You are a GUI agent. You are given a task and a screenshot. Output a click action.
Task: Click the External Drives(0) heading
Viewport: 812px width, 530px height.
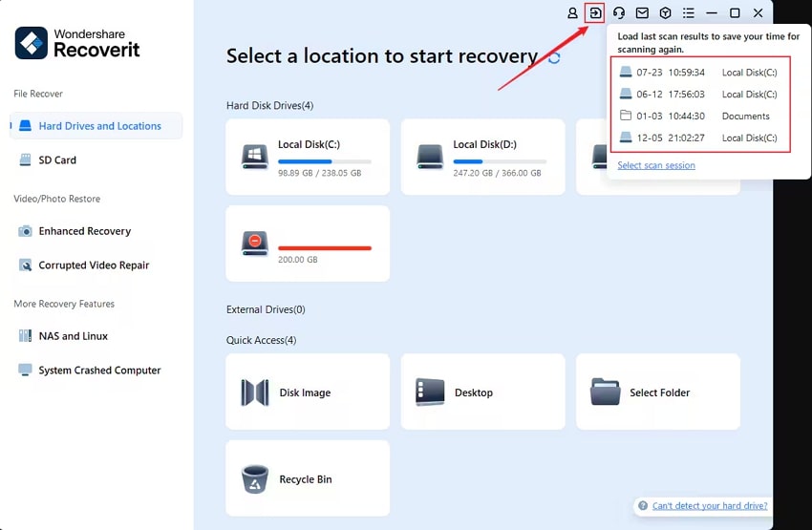click(x=266, y=309)
